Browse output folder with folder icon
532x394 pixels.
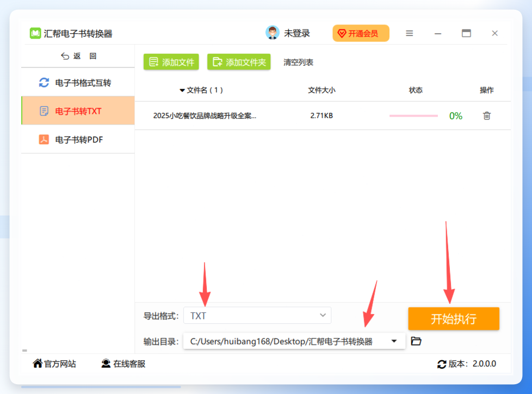[x=416, y=341]
